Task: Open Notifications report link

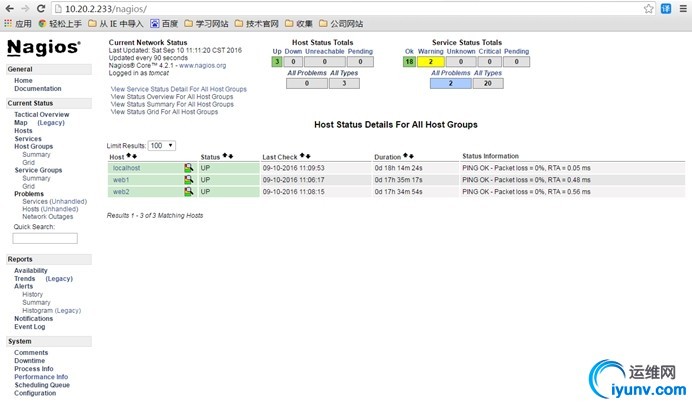Action: pos(34,319)
